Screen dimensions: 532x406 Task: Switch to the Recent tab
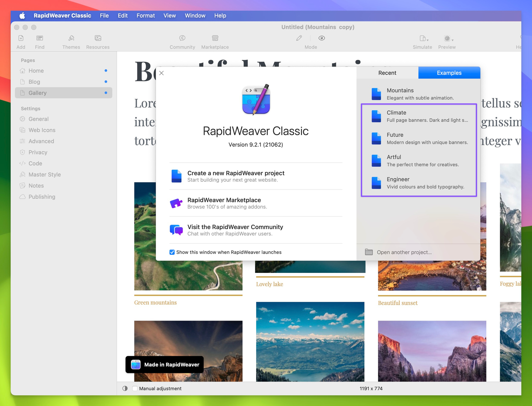pyautogui.click(x=387, y=73)
